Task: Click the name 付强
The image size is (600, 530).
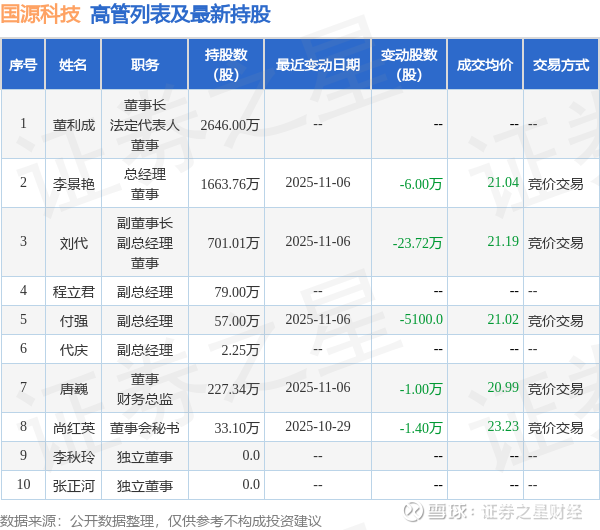Action: 73,321
